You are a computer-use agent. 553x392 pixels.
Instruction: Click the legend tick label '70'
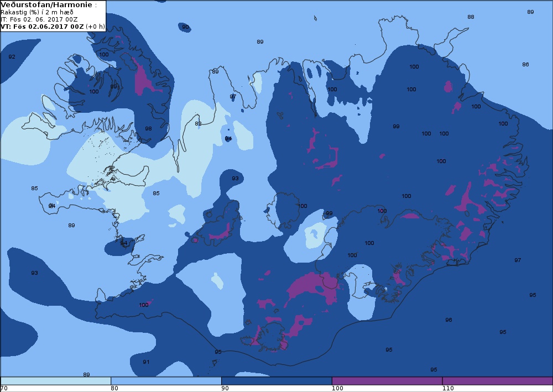[4, 388]
